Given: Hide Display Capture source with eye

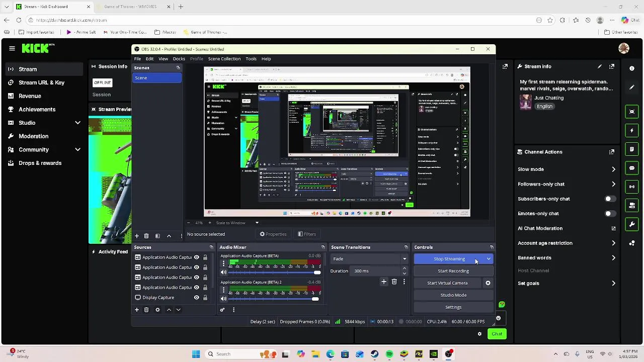Looking at the screenshot, I should [197, 298].
